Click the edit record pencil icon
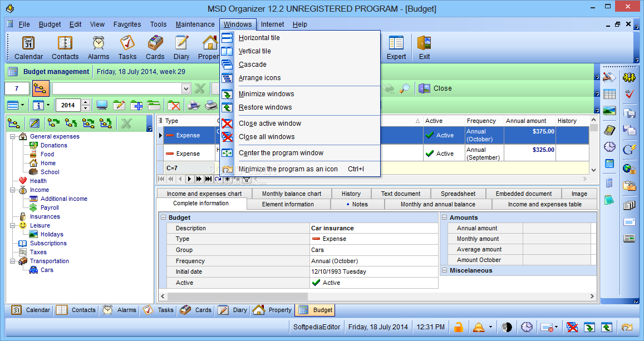 click(119, 105)
